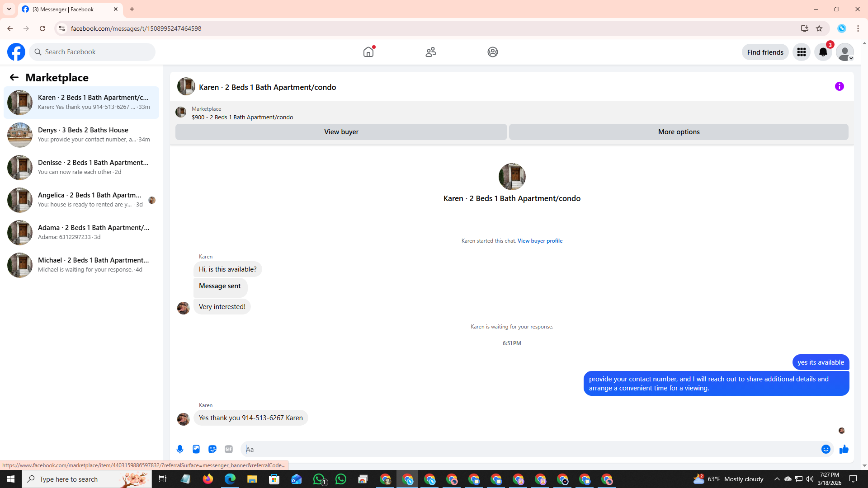The height and width of the screenshot is (488, 868).
Task: Open File Explorer in taskbar
Action: click(252, 479)
